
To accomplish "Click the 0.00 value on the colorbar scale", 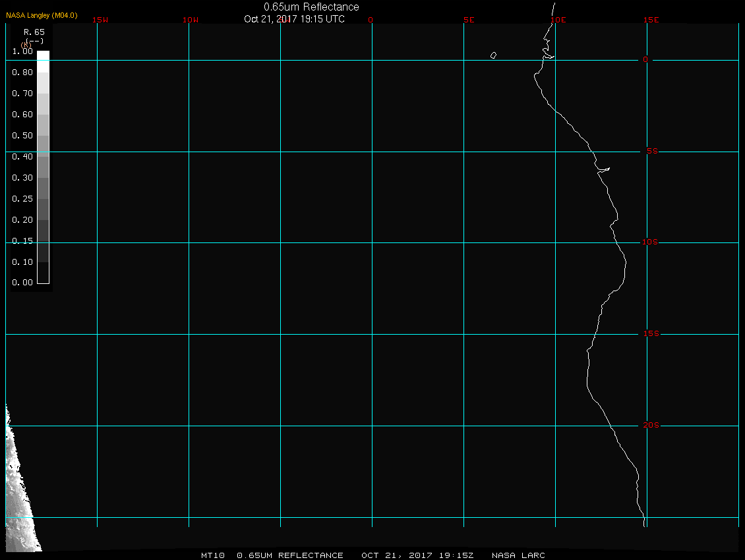I will tap(22, 283).
